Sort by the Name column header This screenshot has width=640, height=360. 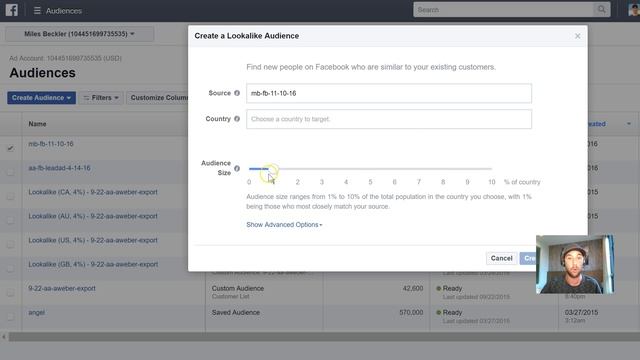[x=37, y=124]
